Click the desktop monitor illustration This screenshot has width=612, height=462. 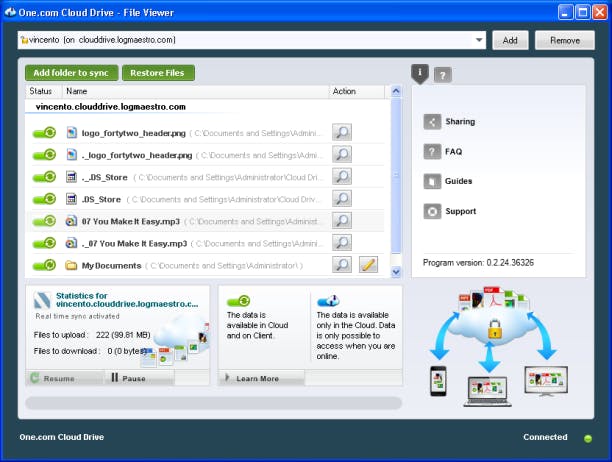pos(546,381)
